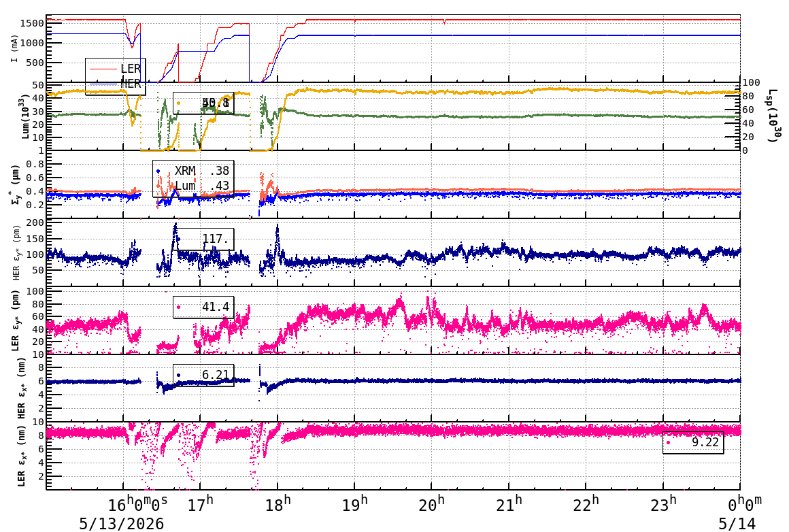This screenshot has width=789, height=532.
Task: Click the 1500 tick on current axis
Action: point(32,23)
